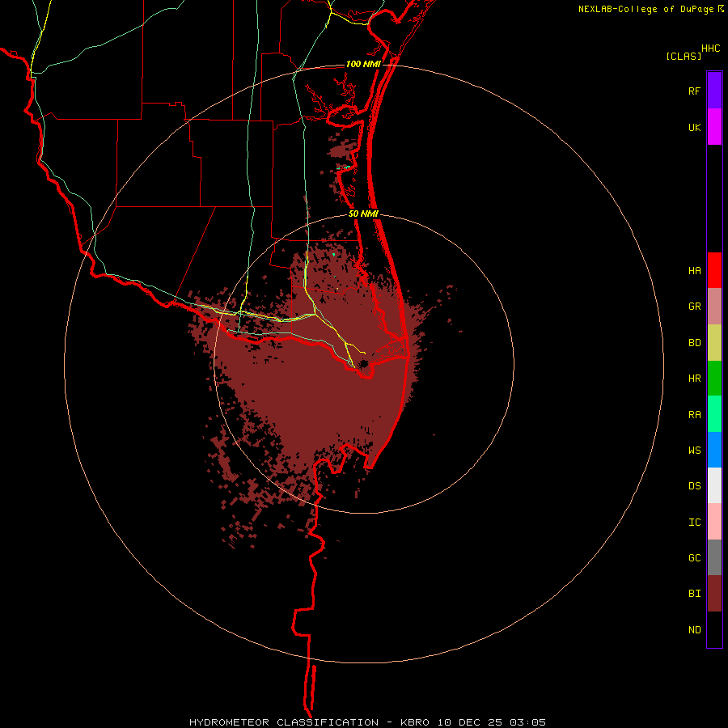Screen dimensions: 728x728
Task: Click the HR legend label
Action: 694,379
